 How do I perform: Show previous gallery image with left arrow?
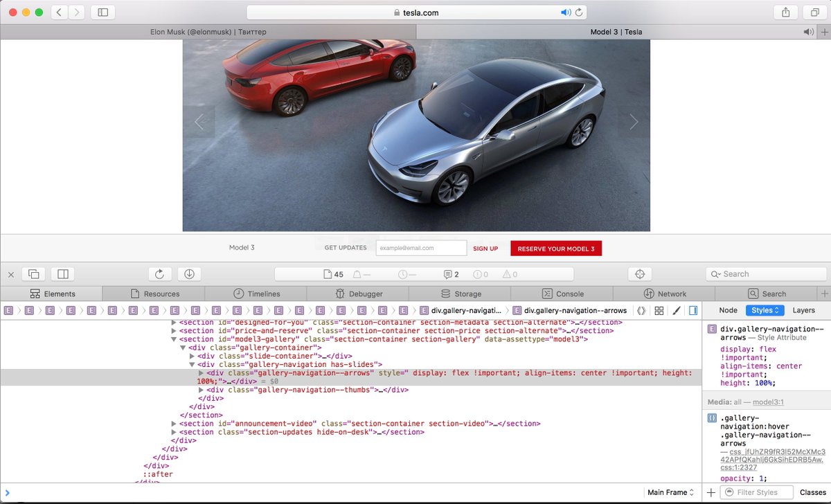pos(199,122)
